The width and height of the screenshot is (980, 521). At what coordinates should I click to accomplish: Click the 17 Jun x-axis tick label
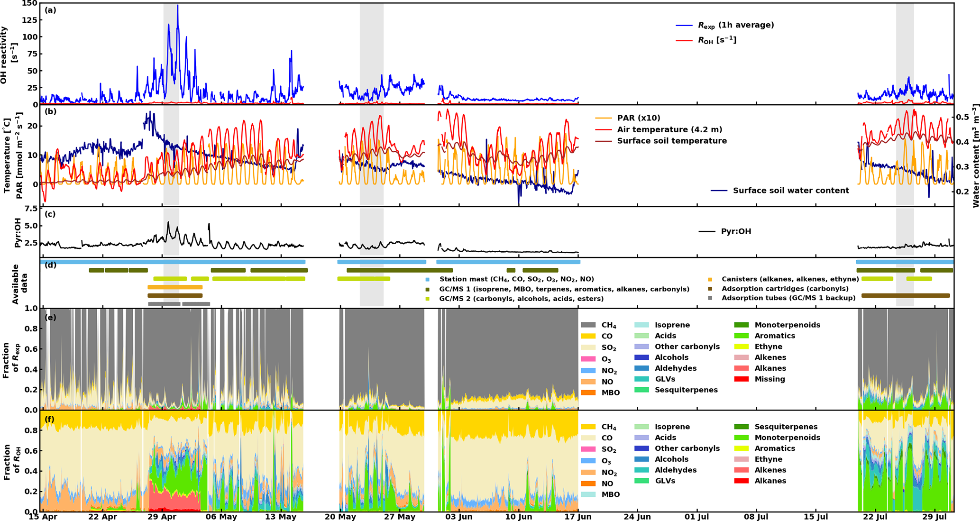coord(578,516)
